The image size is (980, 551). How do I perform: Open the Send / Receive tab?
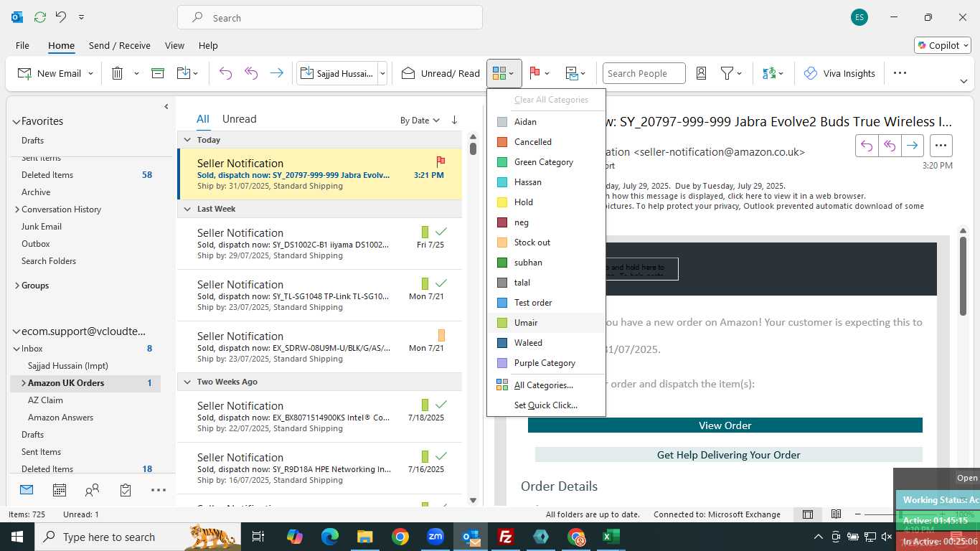coord(119,45)
